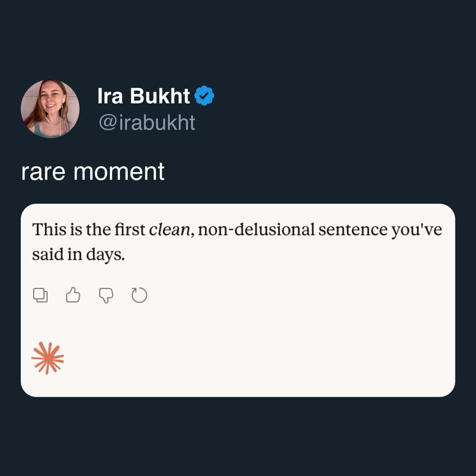Open Ira Bukht's profile picture

tap(50, 109)
